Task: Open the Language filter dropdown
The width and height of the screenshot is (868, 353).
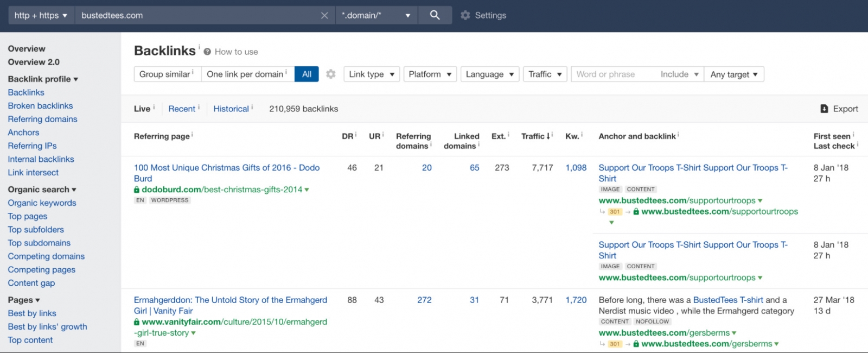Action: [490, 74]
